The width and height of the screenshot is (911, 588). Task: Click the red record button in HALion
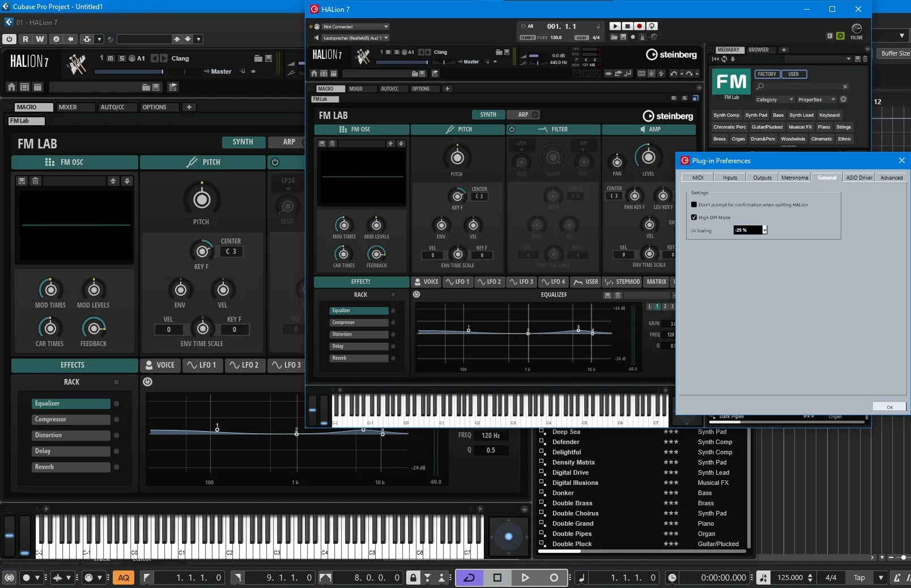click(640, 26)
